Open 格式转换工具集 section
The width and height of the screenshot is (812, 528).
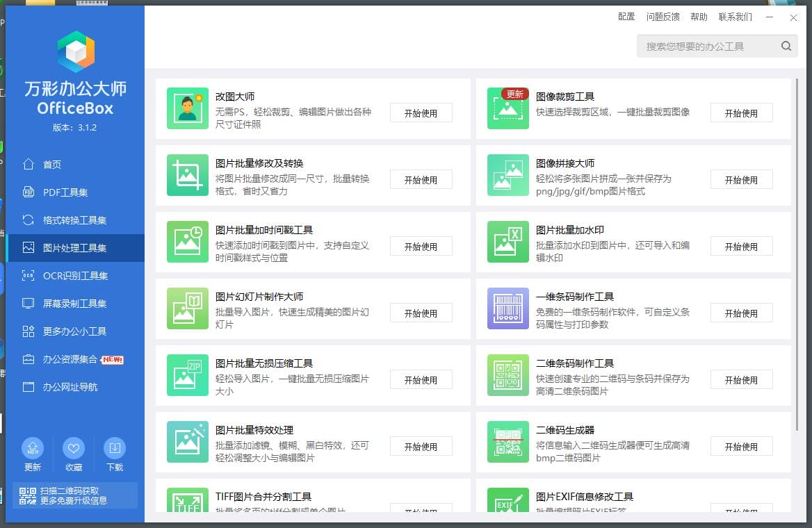pos(76,220)
